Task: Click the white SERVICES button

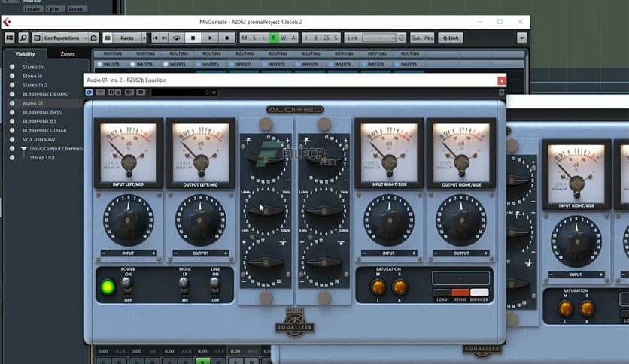Action: (479, 293)
